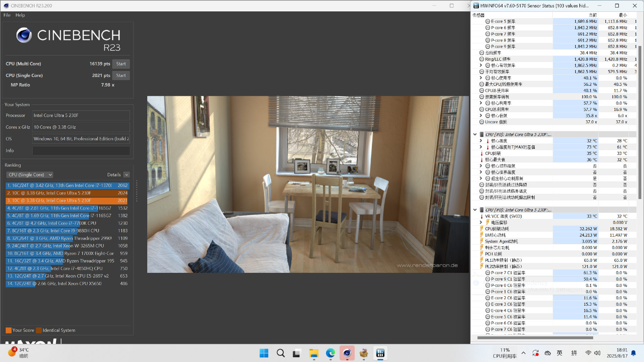Open File Explorer from taskbar
The height and width of the screenshot is (362, 644).
point(314,353)
